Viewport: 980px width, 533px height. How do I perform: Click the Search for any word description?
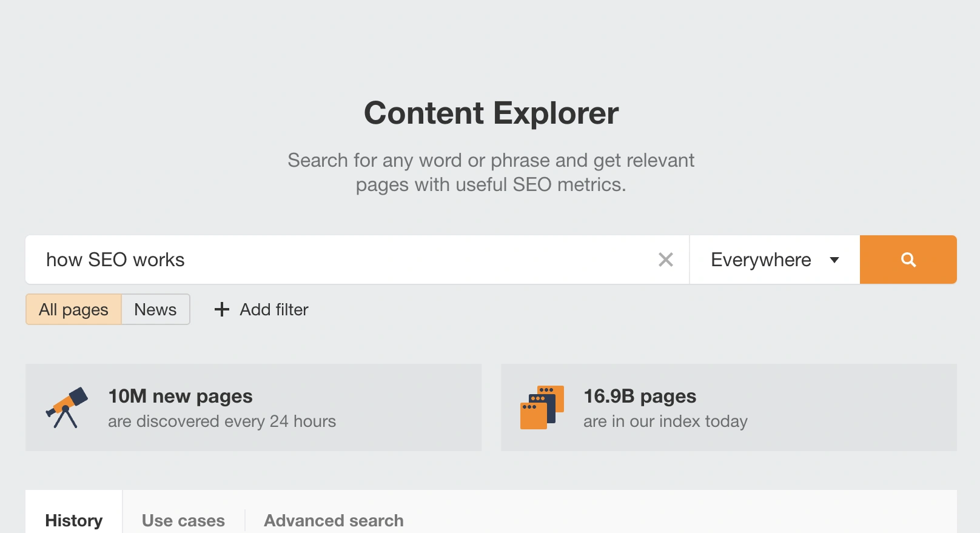(491, 172)
